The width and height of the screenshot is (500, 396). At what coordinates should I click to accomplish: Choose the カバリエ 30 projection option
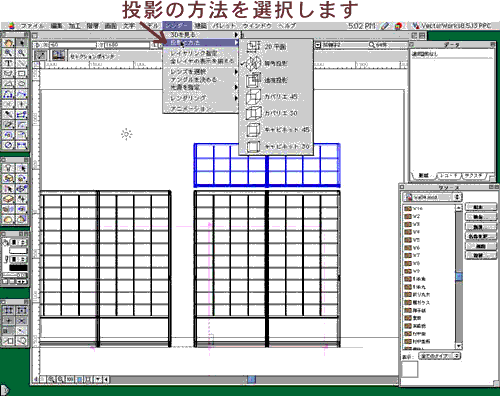coord(276,113)
